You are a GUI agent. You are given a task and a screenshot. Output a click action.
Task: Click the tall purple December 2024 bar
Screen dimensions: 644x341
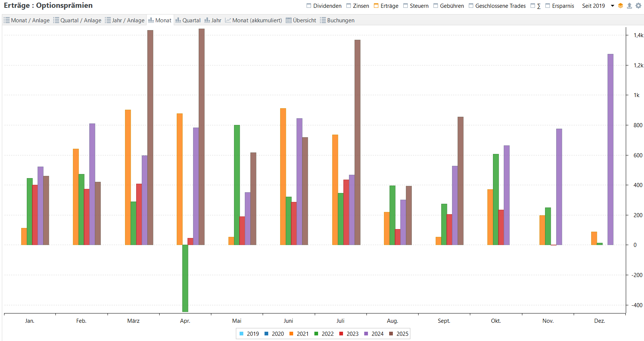point(611,149)
